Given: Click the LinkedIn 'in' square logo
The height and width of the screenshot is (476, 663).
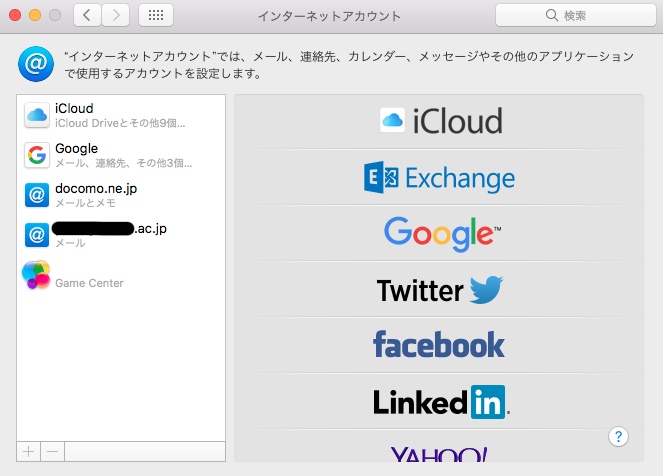Looking at the screenshot, I should [488, 402].
